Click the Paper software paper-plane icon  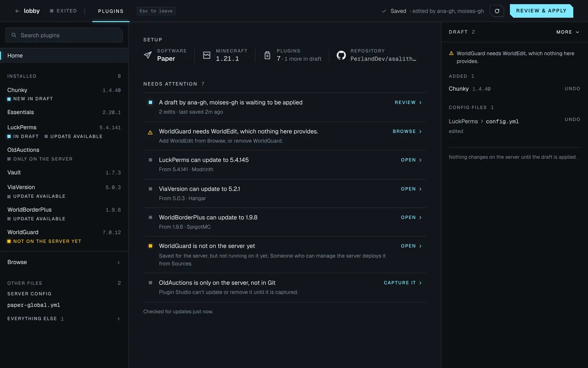tap(147, 55)
